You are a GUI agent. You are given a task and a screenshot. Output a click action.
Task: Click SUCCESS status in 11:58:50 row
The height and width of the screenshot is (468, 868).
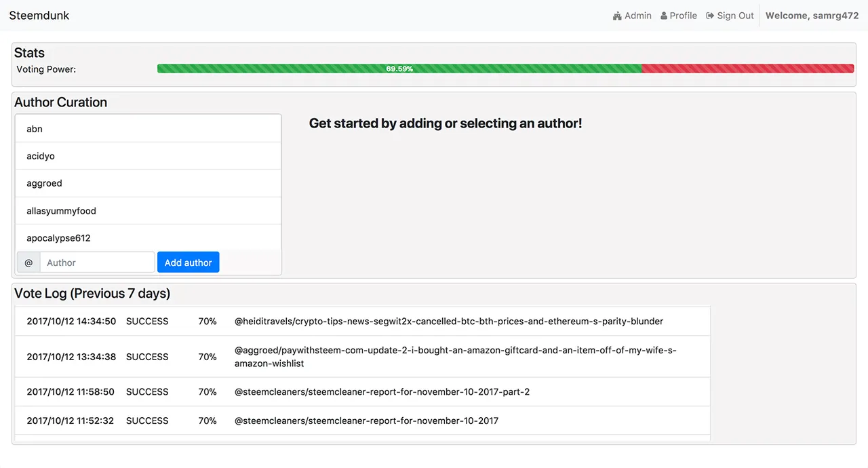click(147, 392)
